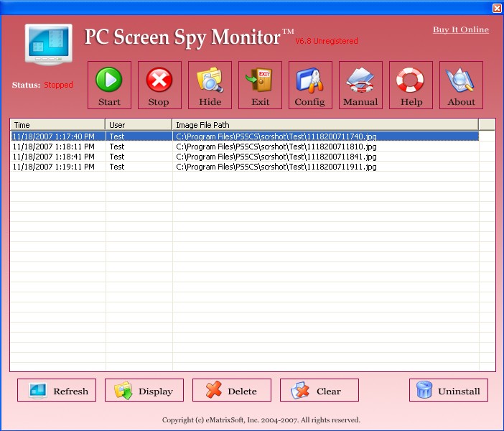
Task: Clear all screenshot records
Action: (x=319, y=391)
